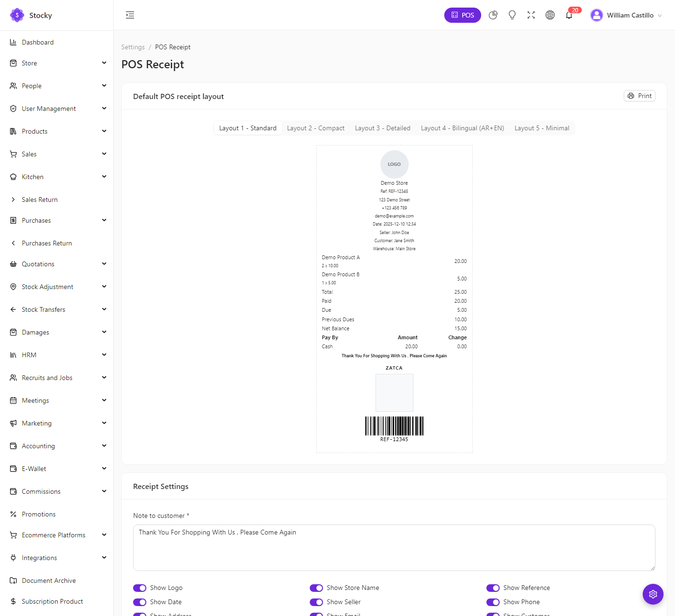This screenshot has width=682, height=616.
Task: Click the lightbulb icon in header
Action: [x=512, y=15]
